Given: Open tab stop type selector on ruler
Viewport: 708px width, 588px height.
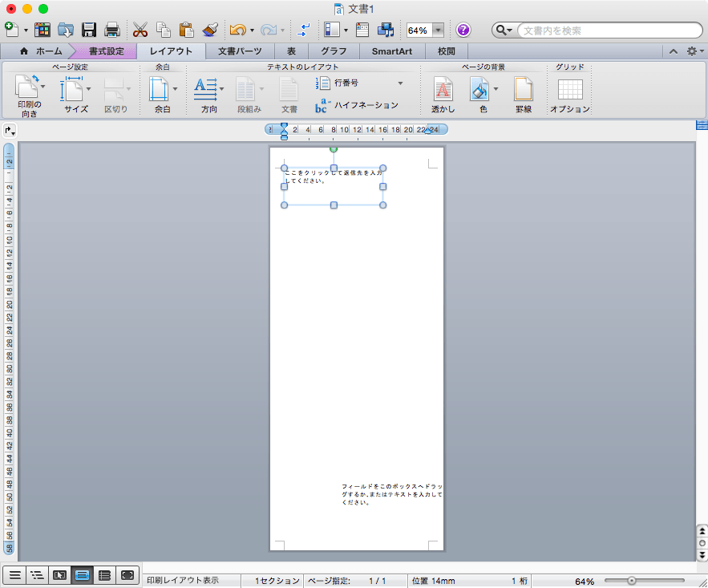Looking at the screenshot, I should tap(10, 131).
